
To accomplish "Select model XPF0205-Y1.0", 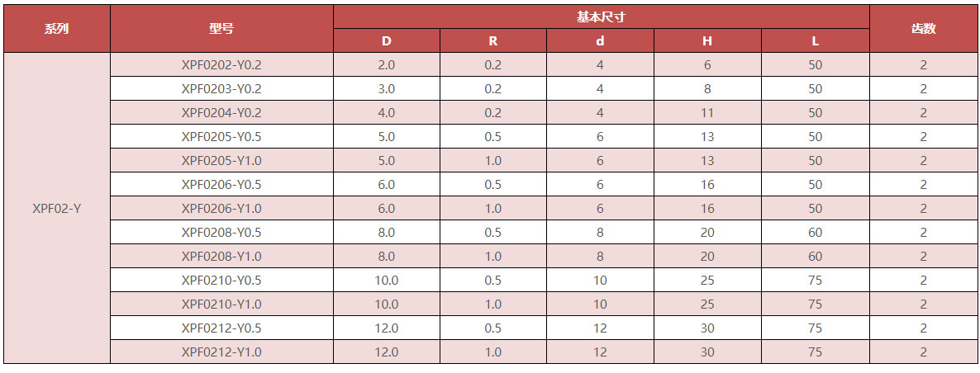I will (221, 161).
